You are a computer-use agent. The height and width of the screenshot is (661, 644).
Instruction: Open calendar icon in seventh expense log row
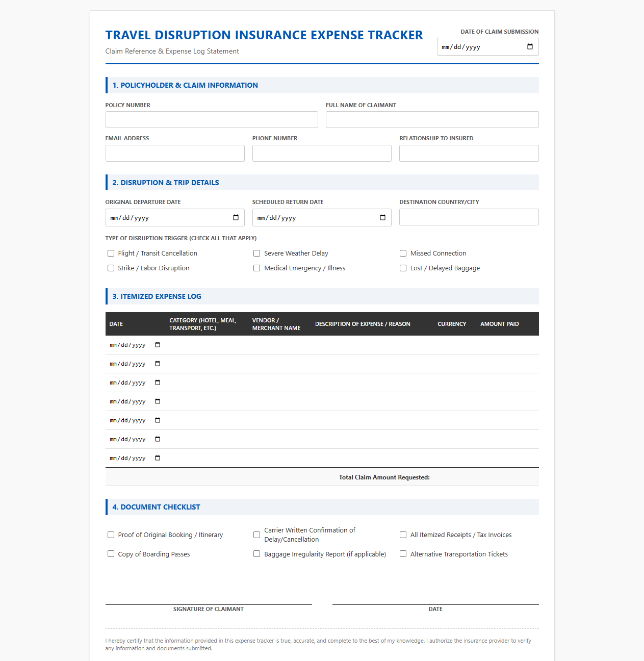tap(158, 458)
